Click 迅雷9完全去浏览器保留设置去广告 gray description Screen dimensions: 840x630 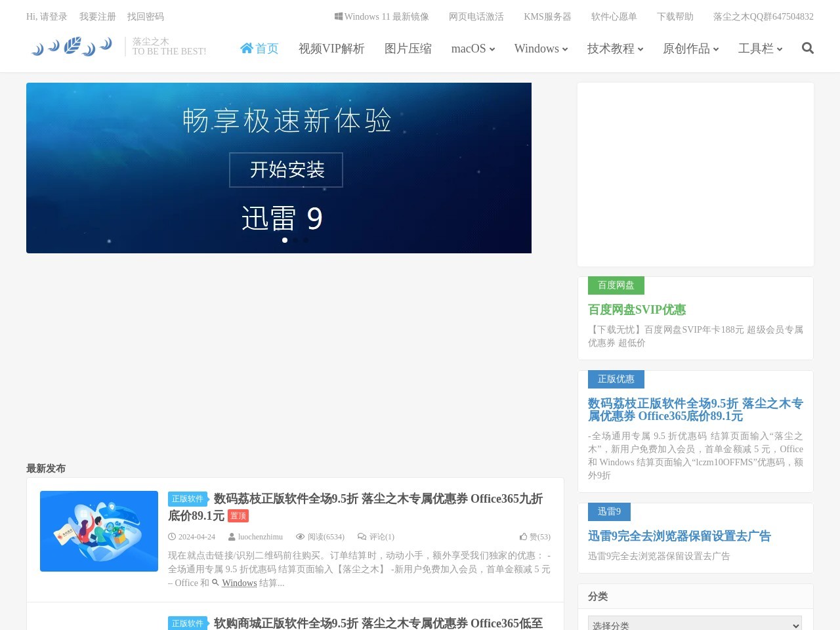click(x=659, y=556)
